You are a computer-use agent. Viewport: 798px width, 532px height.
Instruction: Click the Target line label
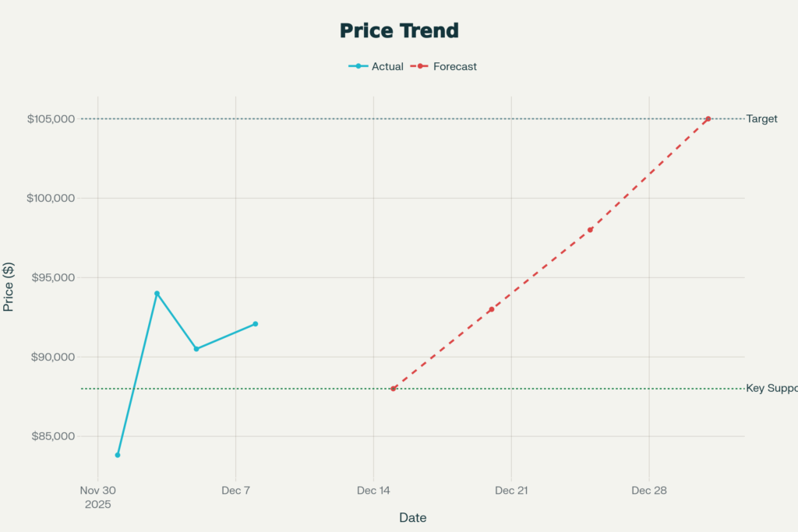[761, 119]
